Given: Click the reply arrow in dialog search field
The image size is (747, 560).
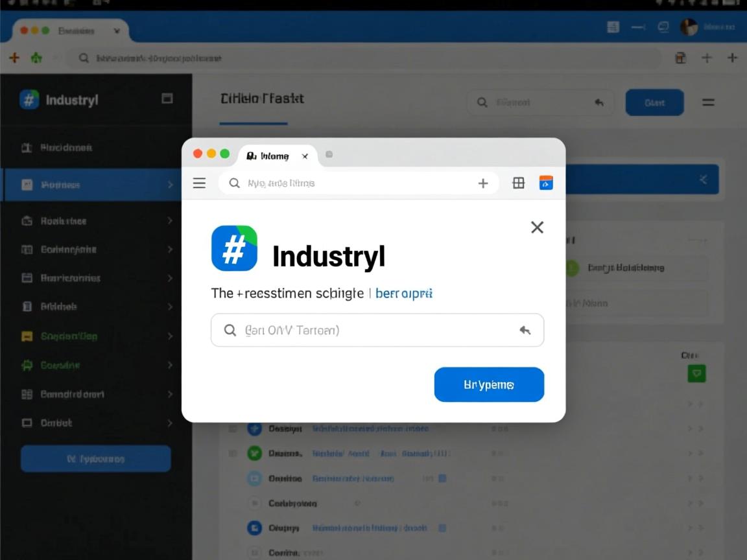Looking at the screenshot, I should (x=525, y=330).
